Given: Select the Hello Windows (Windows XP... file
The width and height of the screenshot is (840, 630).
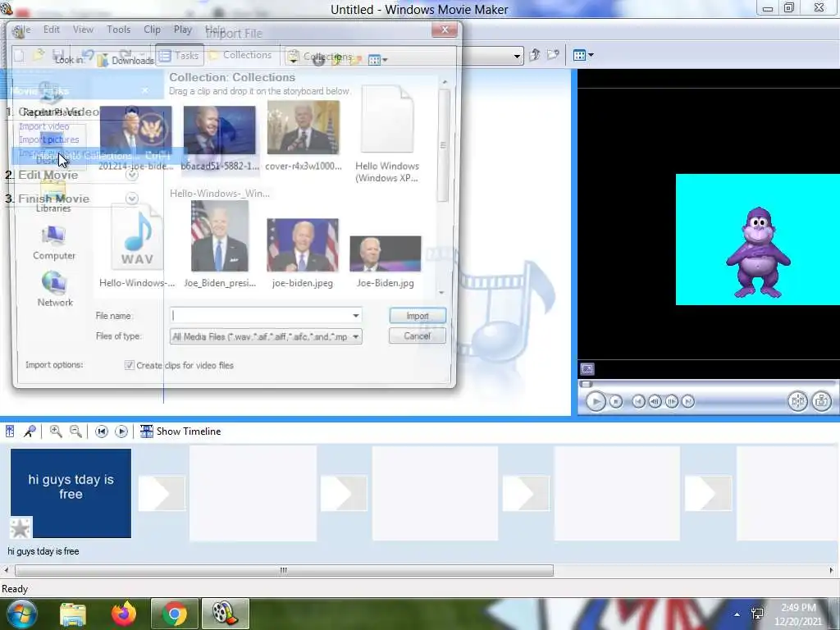Looking at the screenshot, I should (x=387, y=135).
